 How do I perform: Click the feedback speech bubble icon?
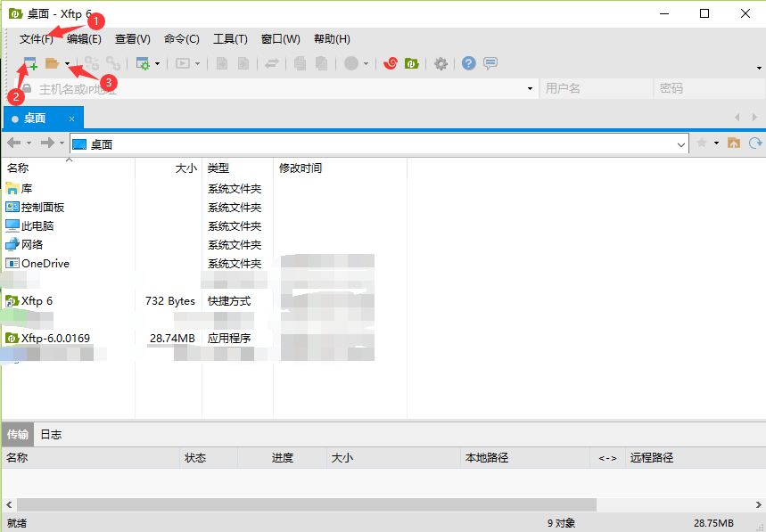click(490, 63)
